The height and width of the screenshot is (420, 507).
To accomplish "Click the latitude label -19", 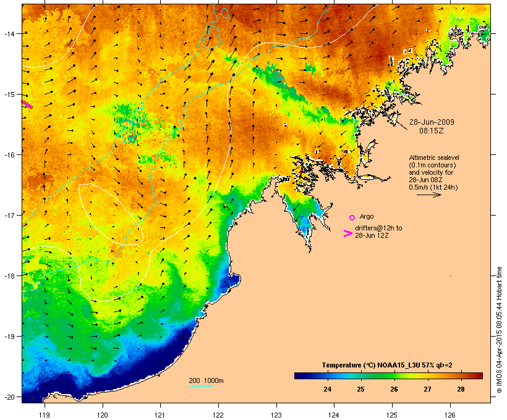I will tap(9, 337).
